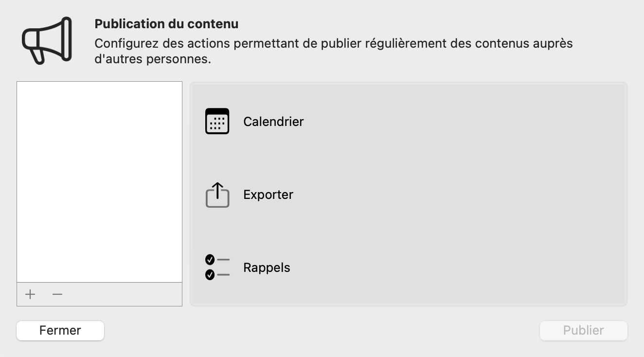Viewport: 644px width, 357px height.
Task: Click the top checkmark circle in Rappels icon
Action: click(210, 259)
